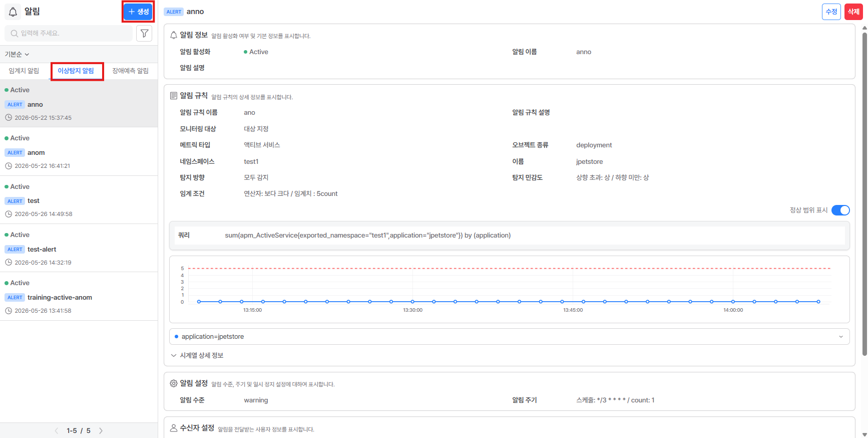Click the list icon in 알림 규칙 header
The height and width of the screenshot is (438, 868).
coord(174,96)
